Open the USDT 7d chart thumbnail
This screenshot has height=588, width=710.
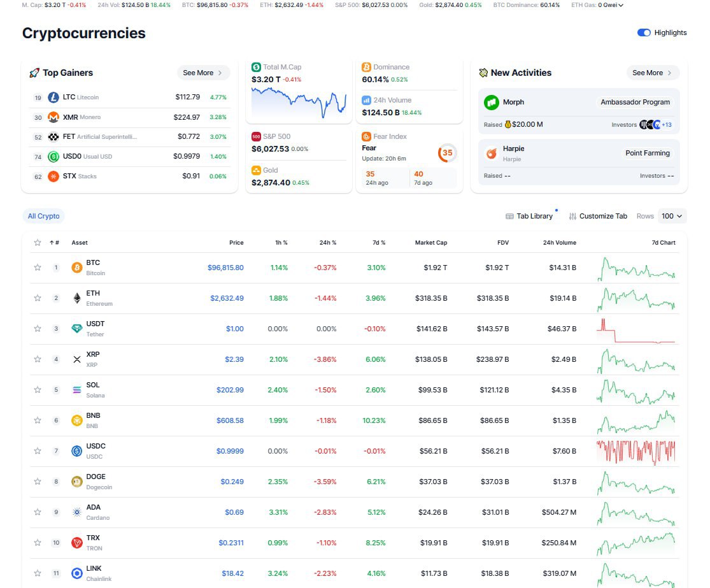point(635,331)
